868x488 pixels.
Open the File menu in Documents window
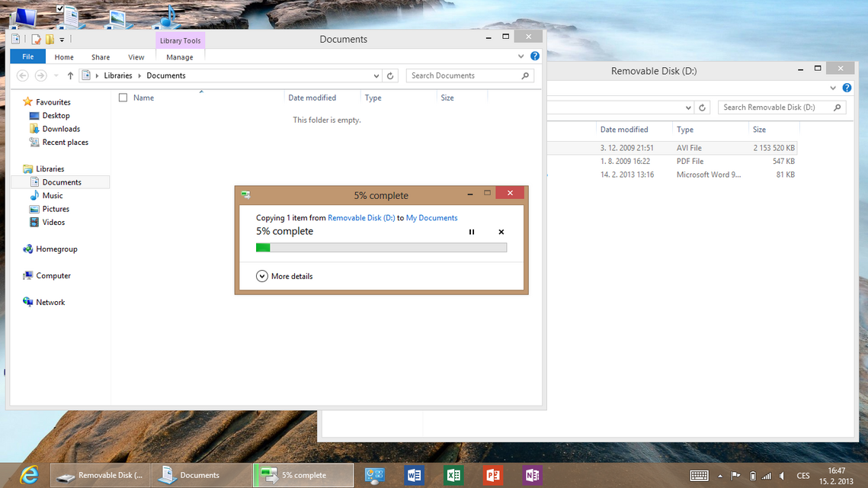(27, 57)
